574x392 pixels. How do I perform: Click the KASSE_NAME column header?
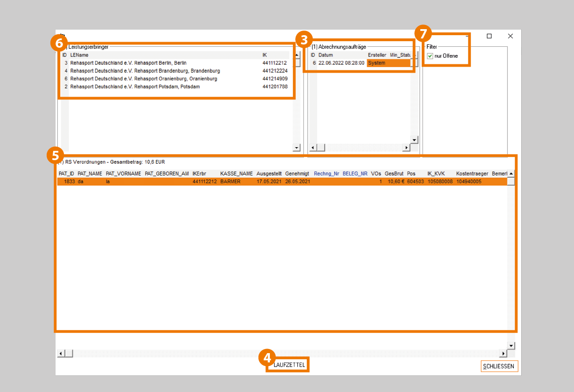[x=236, y=174]
